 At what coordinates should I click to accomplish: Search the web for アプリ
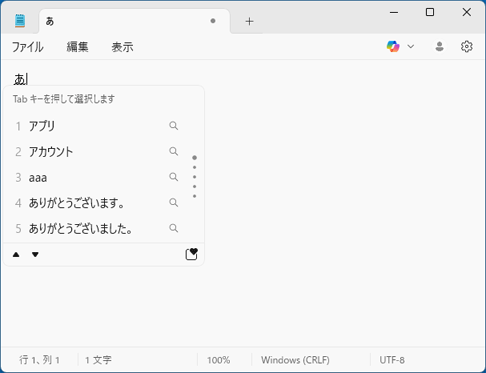click(173, 126)
